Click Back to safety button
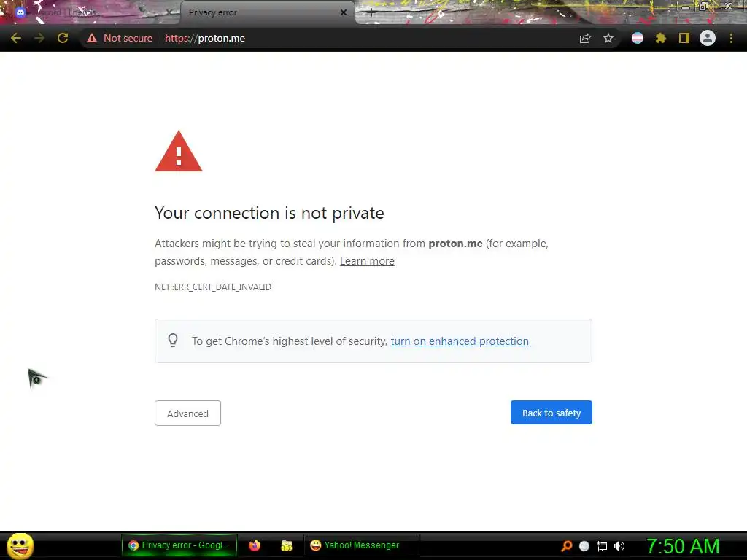 click(x=551, y=413)
